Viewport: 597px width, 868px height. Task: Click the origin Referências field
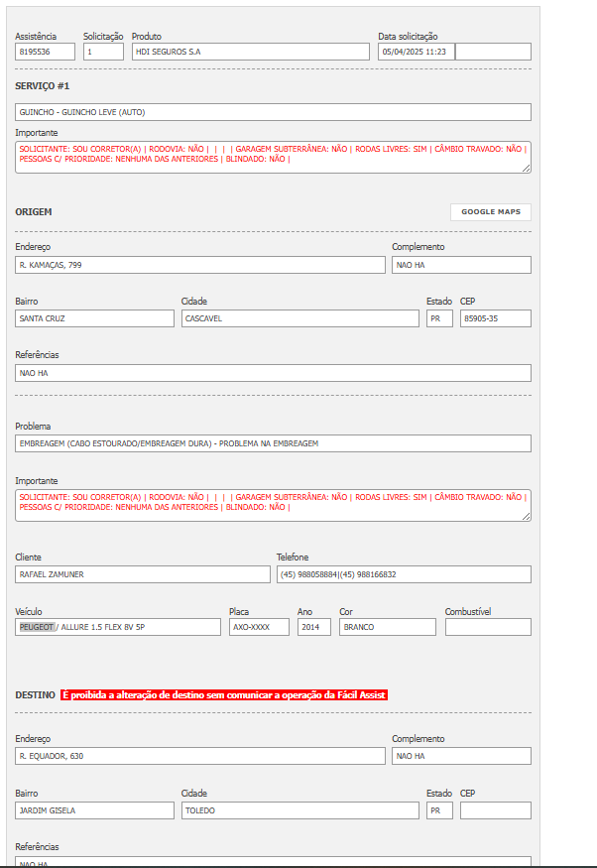coord(273,373)
